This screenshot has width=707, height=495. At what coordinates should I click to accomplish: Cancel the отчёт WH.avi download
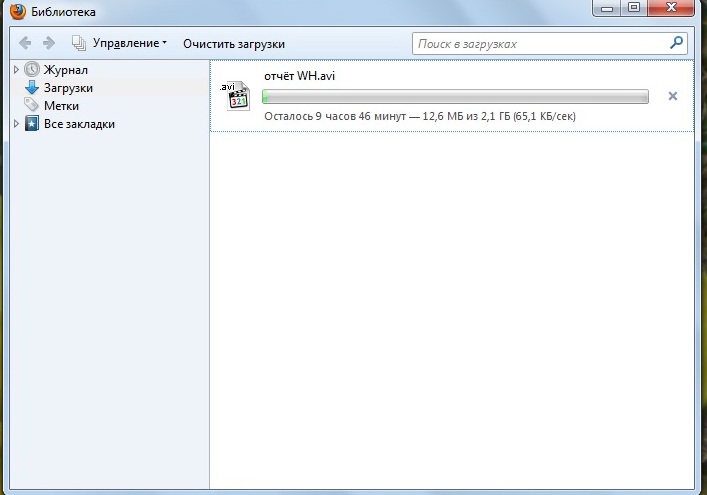point(672,96)
